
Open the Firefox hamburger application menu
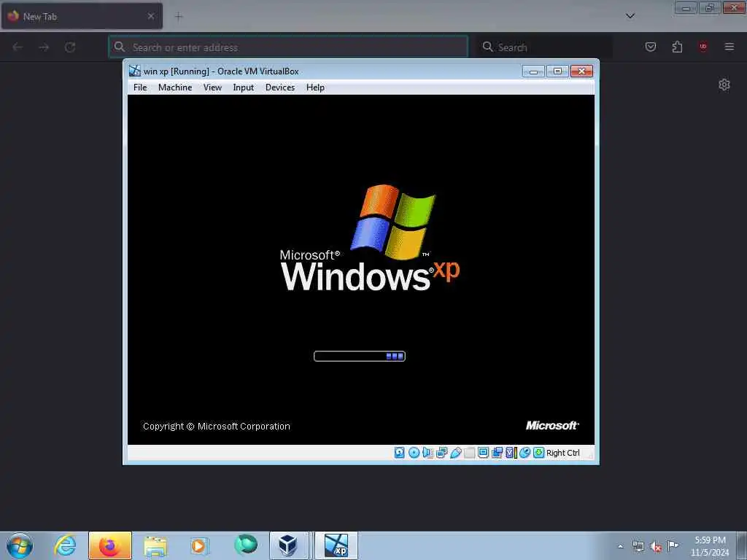click(729, 47)
